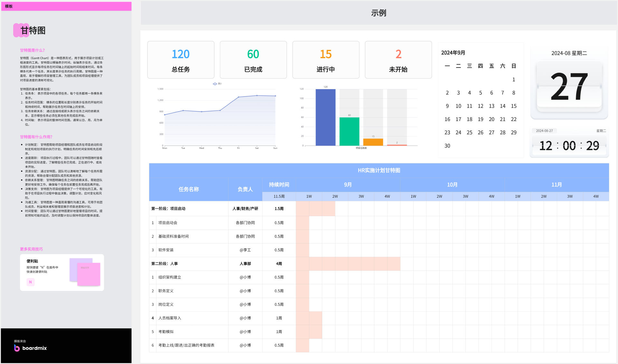Click the large flip-calendar number 27
This screenshot has height=364, width=618.
click(x=569, y=87)
